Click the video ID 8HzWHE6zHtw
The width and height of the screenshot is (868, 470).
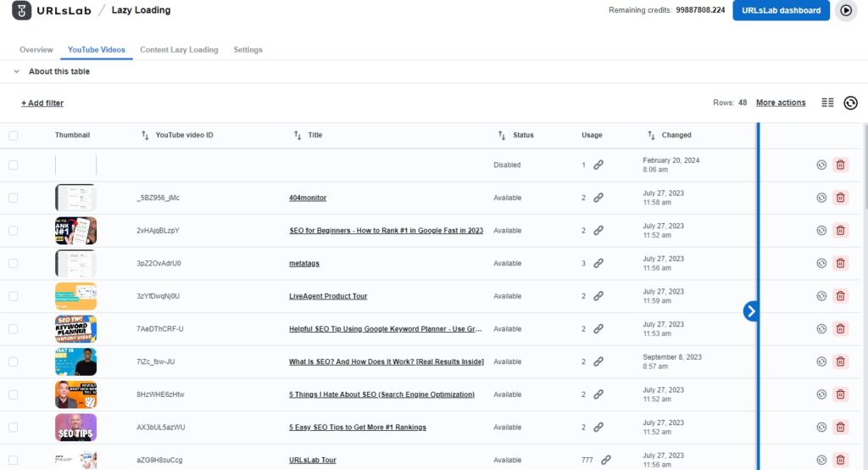click(x=160, y=394)
